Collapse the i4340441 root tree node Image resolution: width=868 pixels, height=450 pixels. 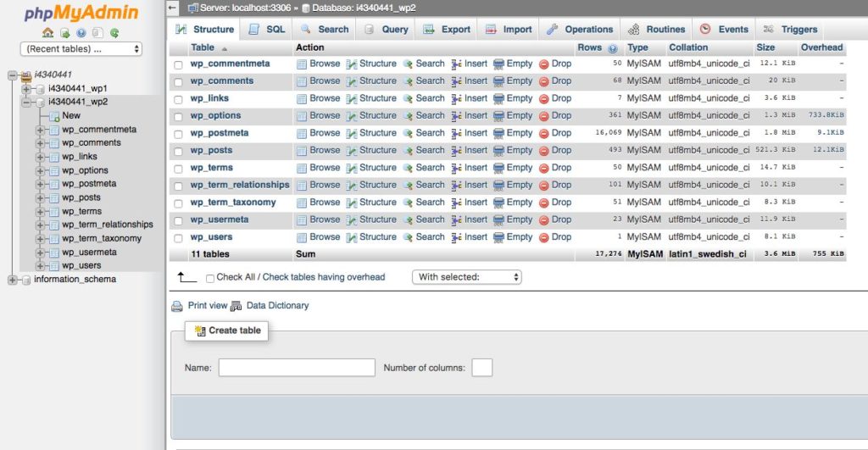pyautogui.click(x=12, y=75)
